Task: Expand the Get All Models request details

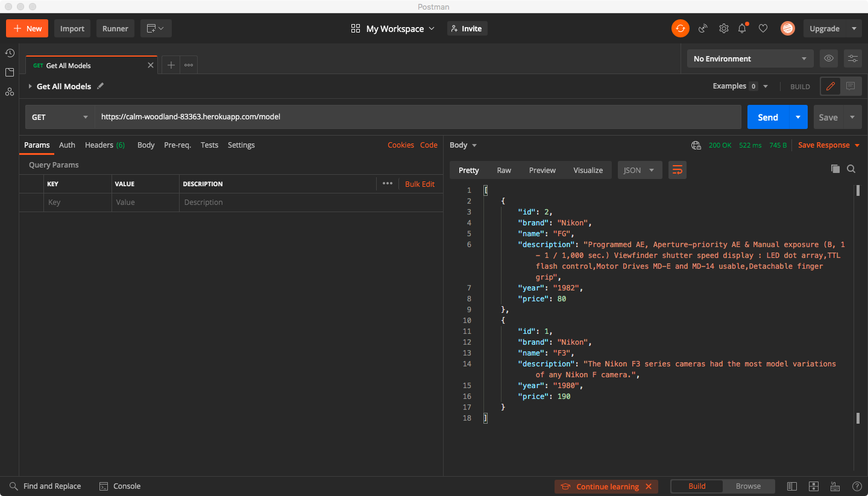Action: (x=30, y=86)
